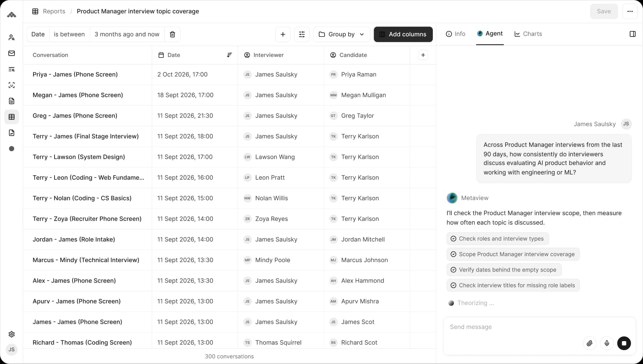Click the dark circle icon in the sidebar
Screen dimensions: 643x364
[11, 148]
